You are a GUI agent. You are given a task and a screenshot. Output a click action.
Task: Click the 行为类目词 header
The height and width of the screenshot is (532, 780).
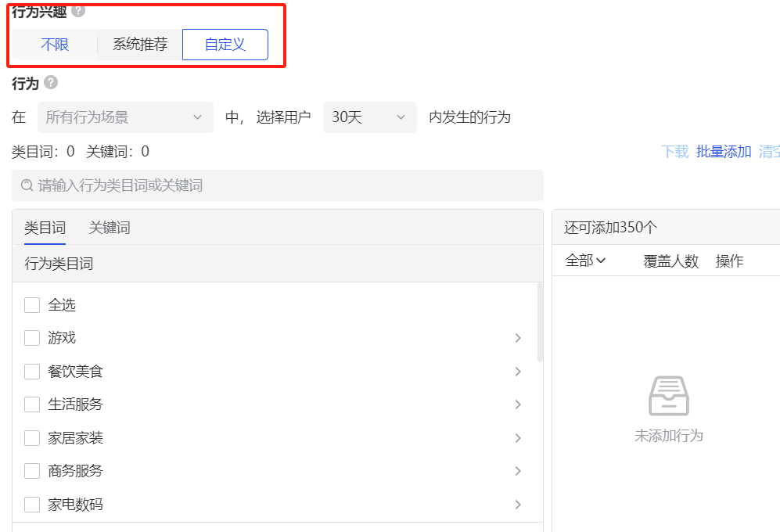[x=59, y=264]
